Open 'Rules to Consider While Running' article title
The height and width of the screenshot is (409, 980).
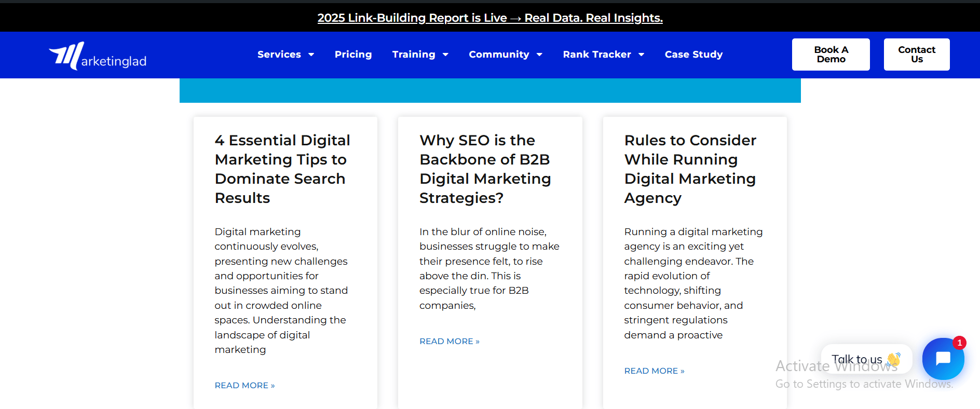tap(690, 169)
